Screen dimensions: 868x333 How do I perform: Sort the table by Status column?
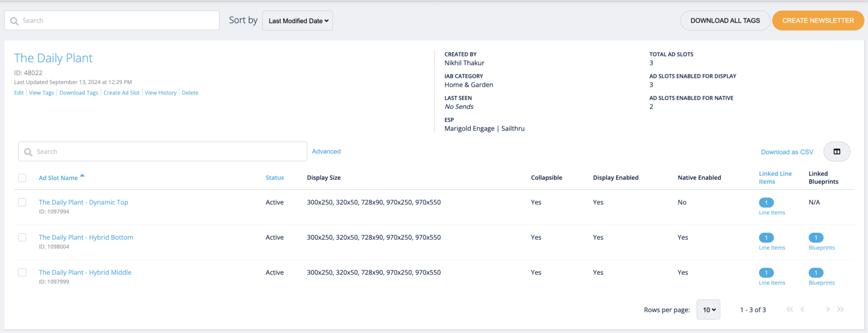(275, 178)
